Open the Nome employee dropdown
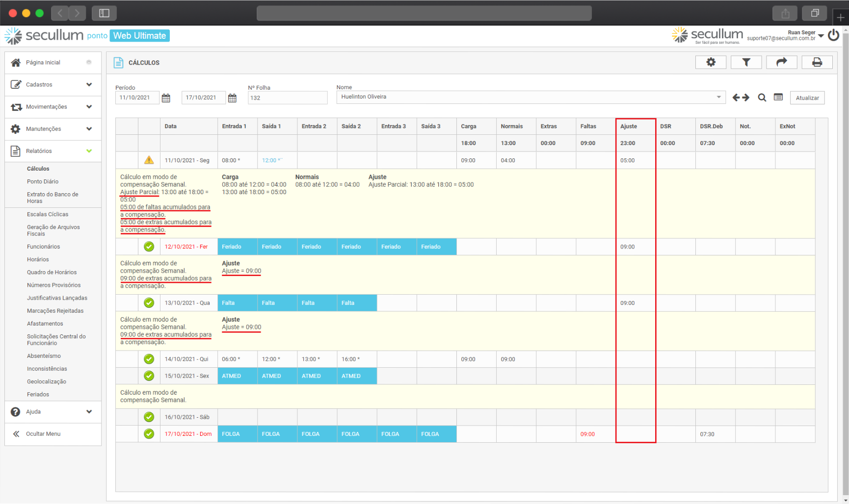849x504 pixels. coord(718,97)
